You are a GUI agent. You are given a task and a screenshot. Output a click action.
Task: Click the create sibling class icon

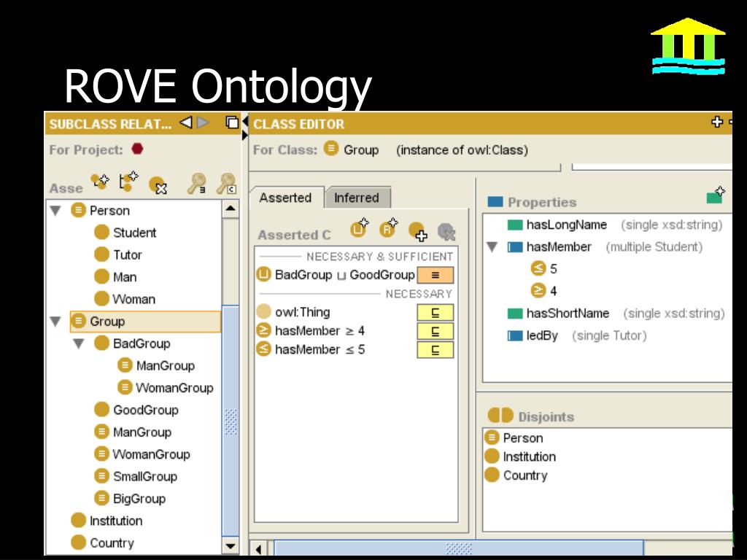(x=128, y=182)
